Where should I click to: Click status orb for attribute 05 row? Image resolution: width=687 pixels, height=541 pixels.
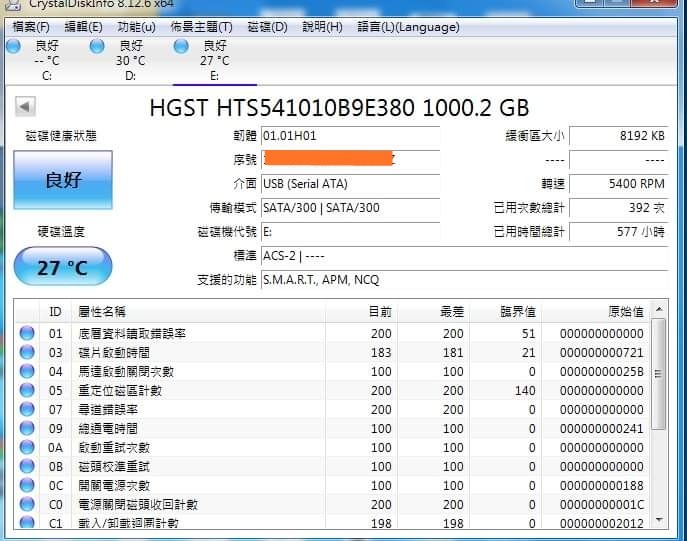tap(27, 390)
